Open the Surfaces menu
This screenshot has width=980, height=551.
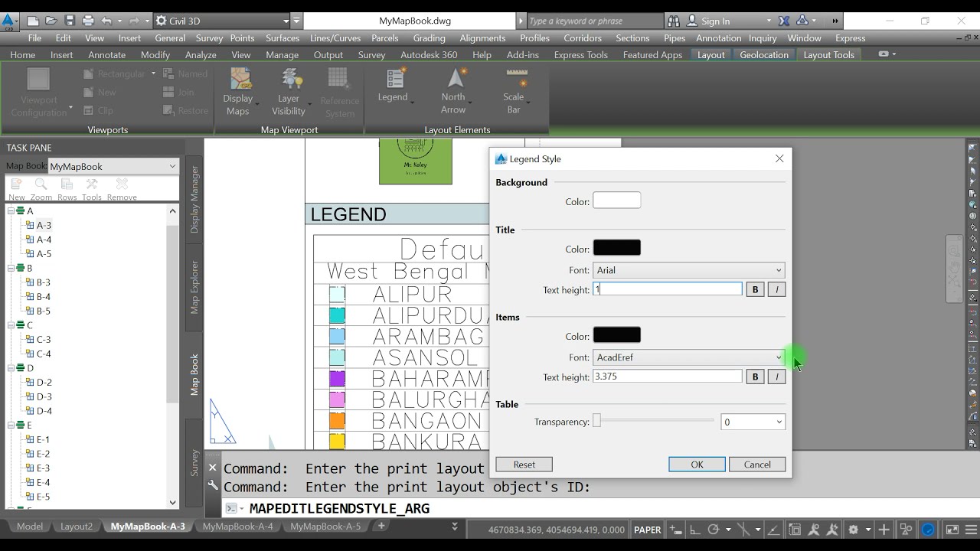pyautogui.click(x=283, y=38)
